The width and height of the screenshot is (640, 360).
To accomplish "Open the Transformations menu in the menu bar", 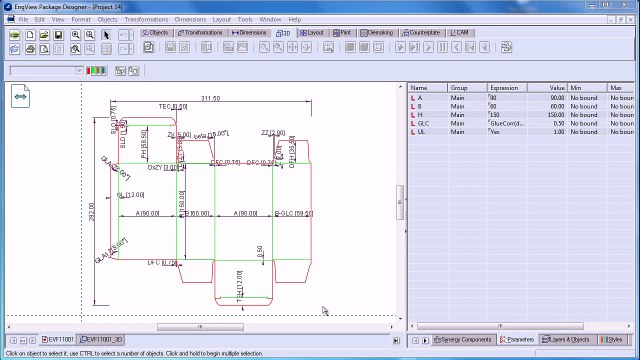I will pyautogui.click(x=146, y=19).
